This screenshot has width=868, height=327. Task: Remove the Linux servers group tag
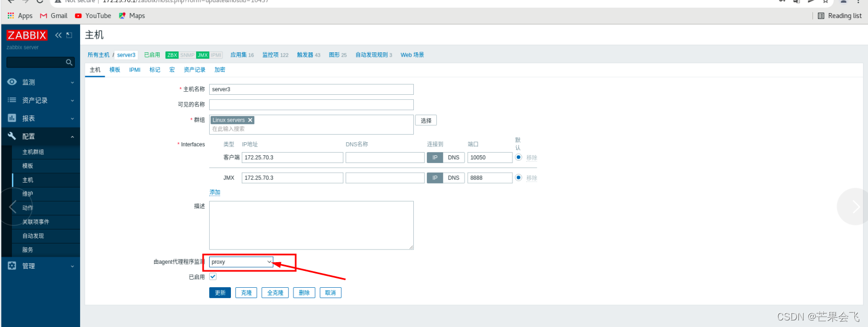click(250, 120)
